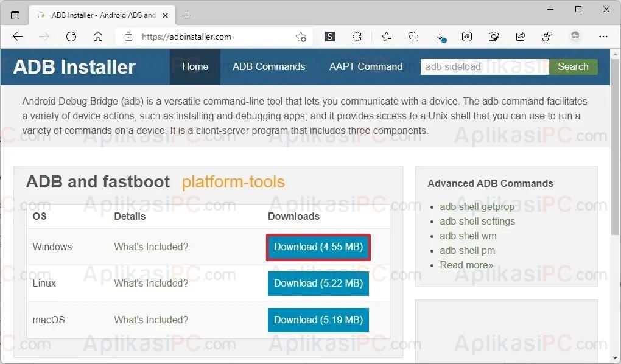Click the ADB and fastboot heading
The height and width of the screenshot is (364, 621).
click(98, 182)
